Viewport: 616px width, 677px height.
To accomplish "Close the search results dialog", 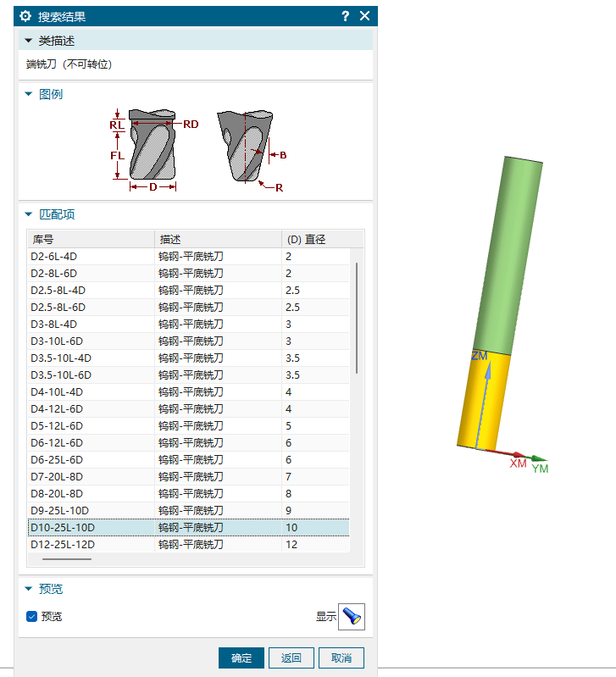I will [364, 16].
